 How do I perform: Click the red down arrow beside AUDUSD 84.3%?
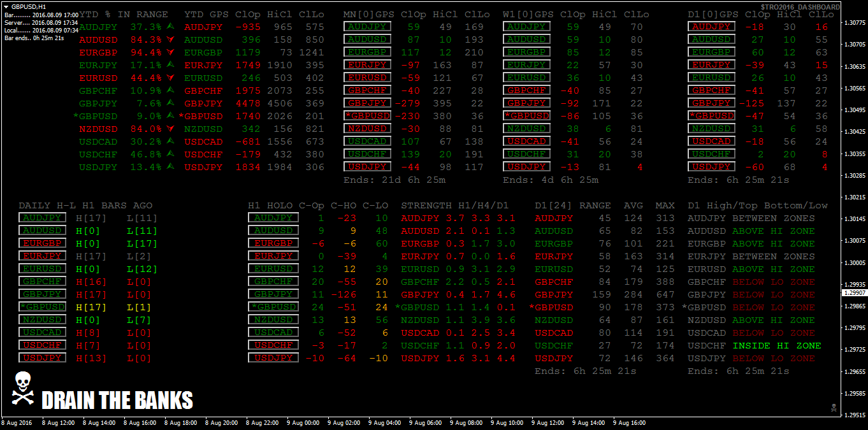(170, 39)
